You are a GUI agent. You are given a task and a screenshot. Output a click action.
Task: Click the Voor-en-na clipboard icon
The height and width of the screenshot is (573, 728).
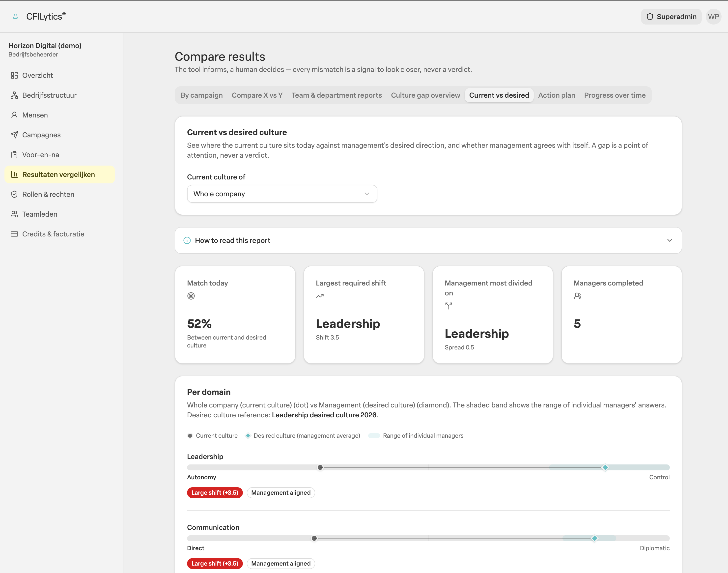(14, 154)
